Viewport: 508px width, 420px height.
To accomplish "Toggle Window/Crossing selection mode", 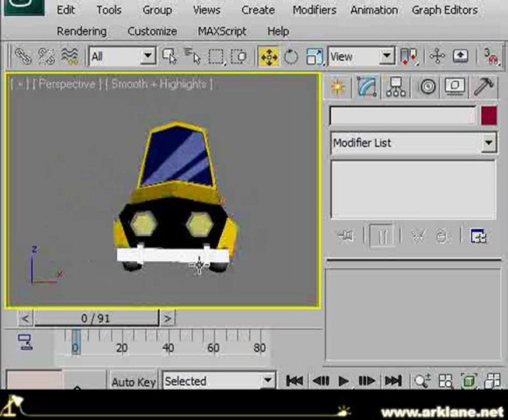I will pos(239,57).
